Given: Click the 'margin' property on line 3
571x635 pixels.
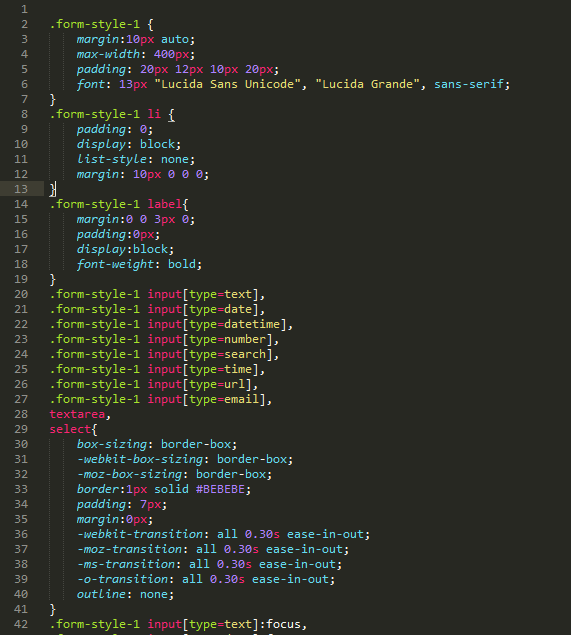Looking at the screenshot, I should 99,40.
